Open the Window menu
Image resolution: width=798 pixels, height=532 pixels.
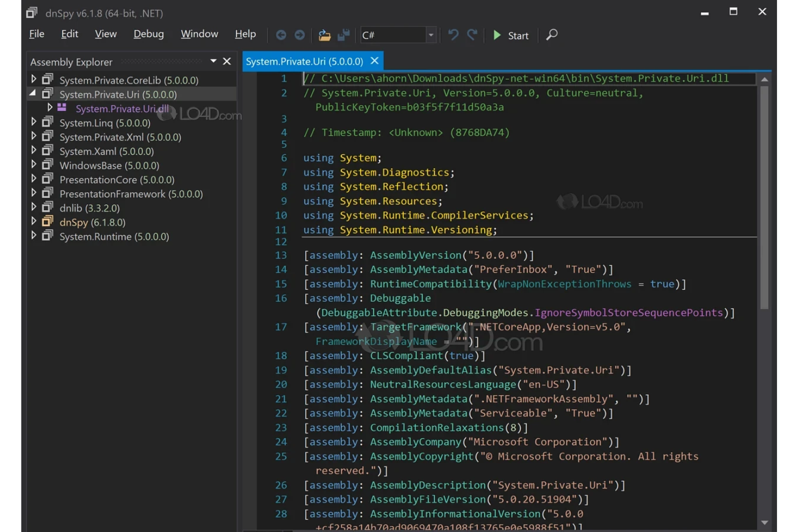coord(199,34)
